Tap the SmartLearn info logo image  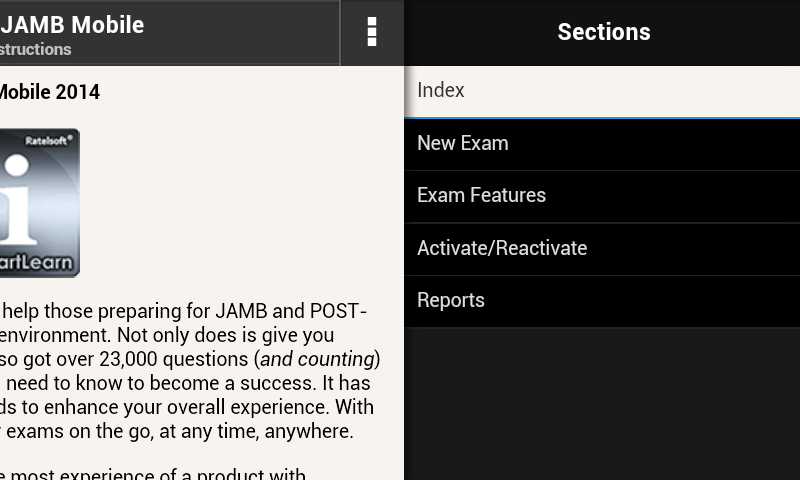tap(39, 203)
